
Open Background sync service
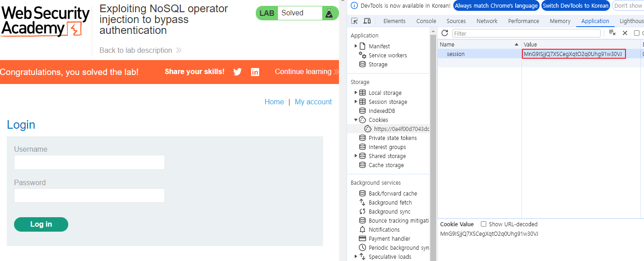pos(390,211)
